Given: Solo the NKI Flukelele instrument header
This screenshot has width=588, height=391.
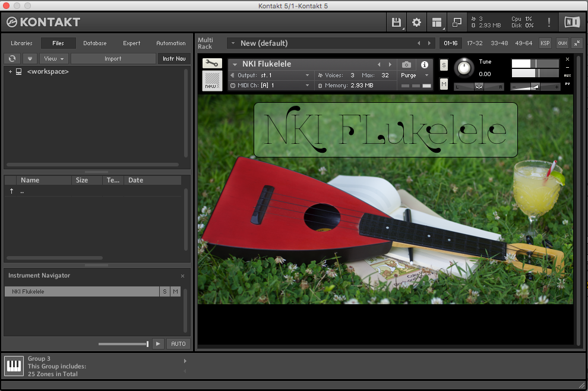Looking at the screenshot, I should click(x=444, y=65).
